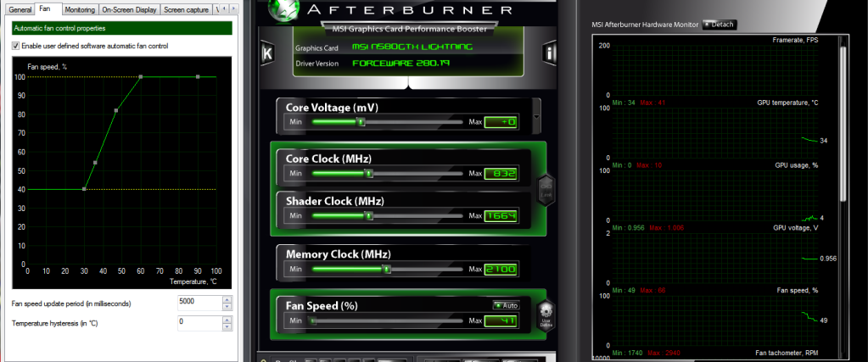Click the temperature hysteresis input field
Viewport: 868px width, 362px height.
pyautogui.click(x=200, y=323)
